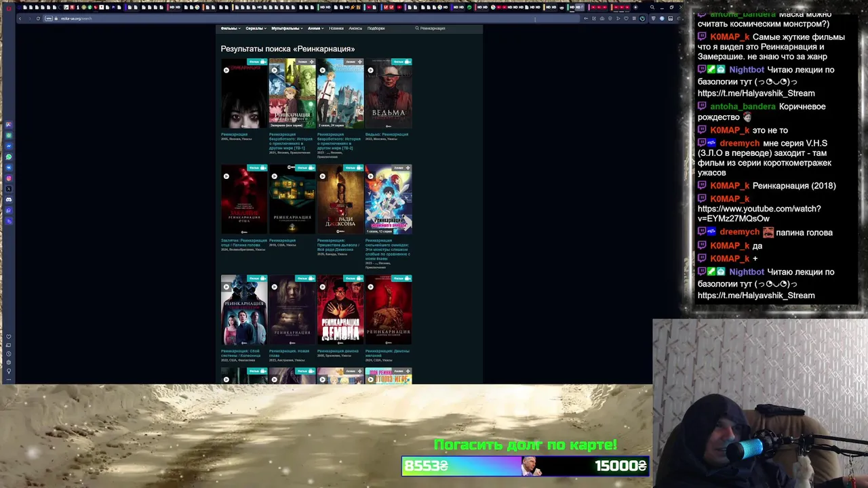Open WhatsApp from the browser sidebar

click(9, 157)
